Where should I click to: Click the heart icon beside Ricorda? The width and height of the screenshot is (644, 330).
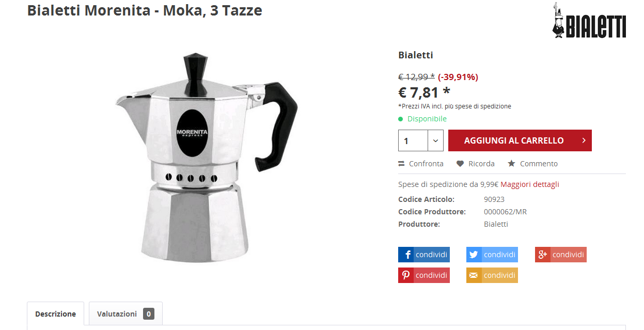click(x=460, y=164)
